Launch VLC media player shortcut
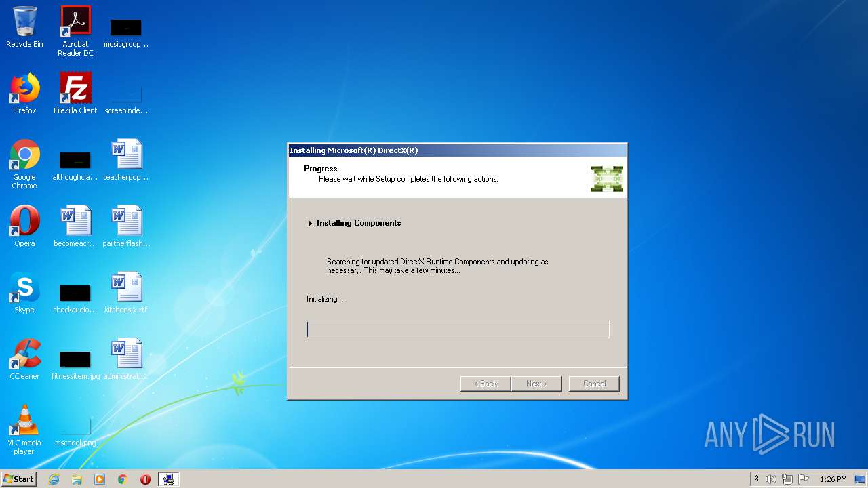This screenshot has width=868, height=488. [24, 430]
